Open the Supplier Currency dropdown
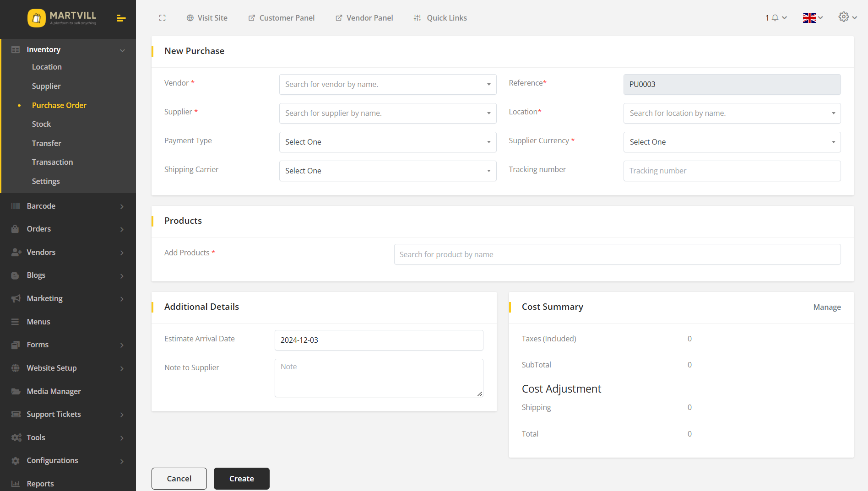This screenshot has height=491, width=868. tap(732, 142)
